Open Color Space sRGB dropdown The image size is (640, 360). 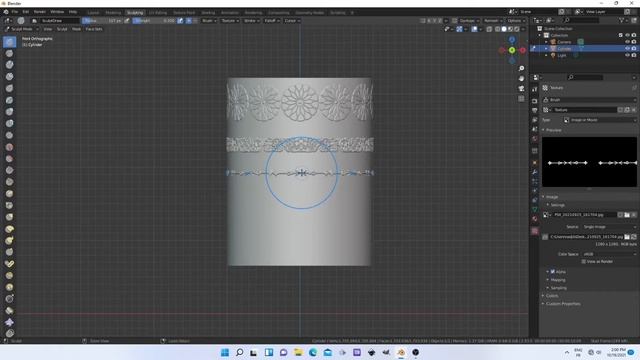point(609,254)
